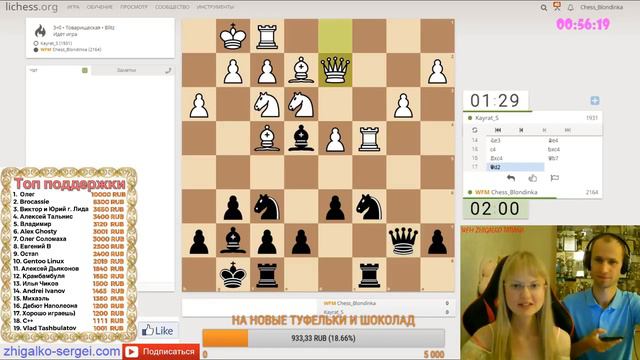Jump to last move in move list
This screenshot has width=640, height=360.
(567, 130)
